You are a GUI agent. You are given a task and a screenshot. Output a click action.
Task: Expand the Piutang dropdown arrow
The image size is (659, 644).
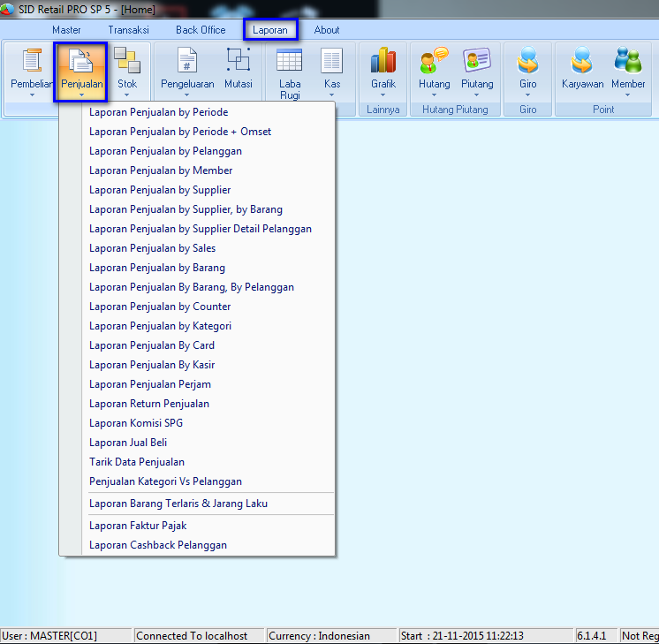click(477, 95)
